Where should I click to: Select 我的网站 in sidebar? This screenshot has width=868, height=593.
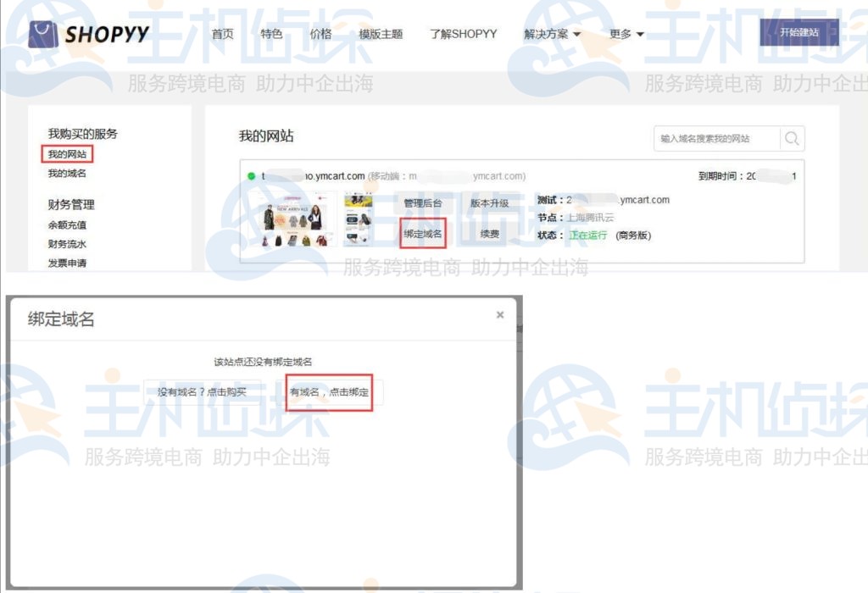(67, 154)
